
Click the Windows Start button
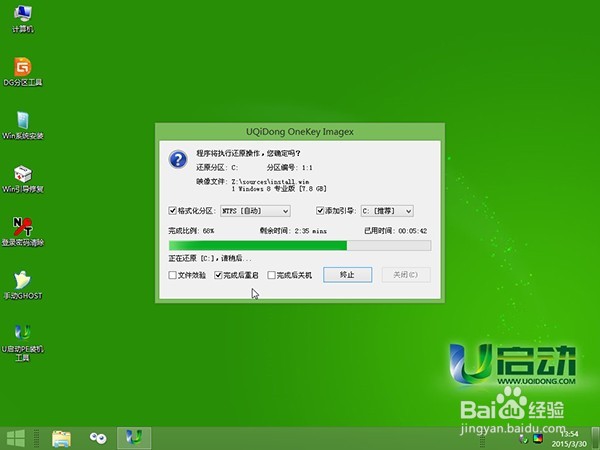pyautogui.click(x=16, y=438)
